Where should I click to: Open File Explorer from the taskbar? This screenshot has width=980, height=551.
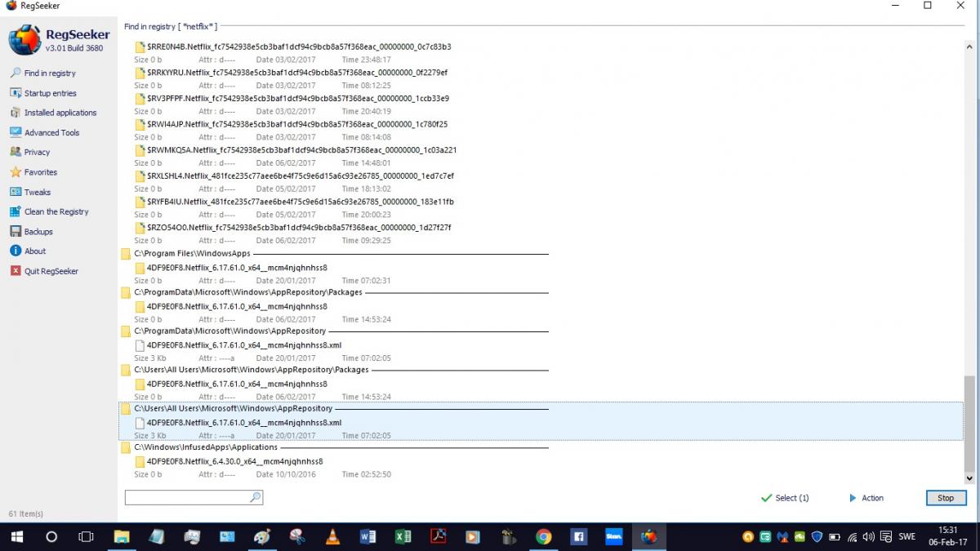point(121,537)
